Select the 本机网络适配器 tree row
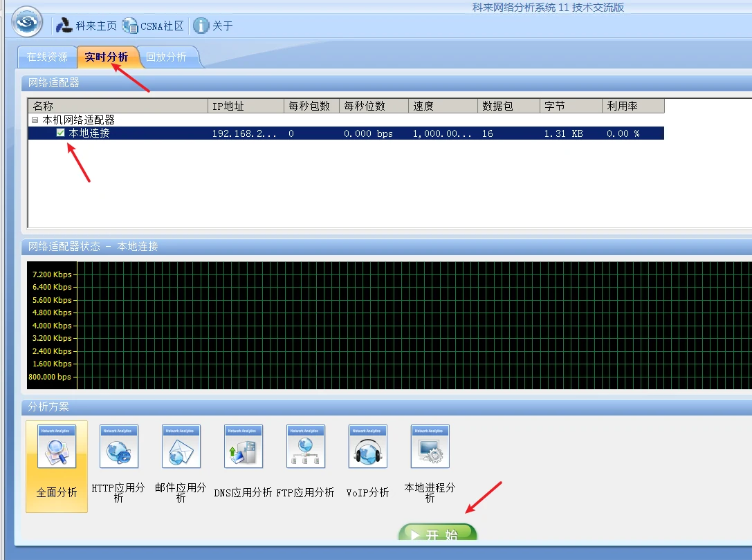752x560 pixels. tap(79, 120)
